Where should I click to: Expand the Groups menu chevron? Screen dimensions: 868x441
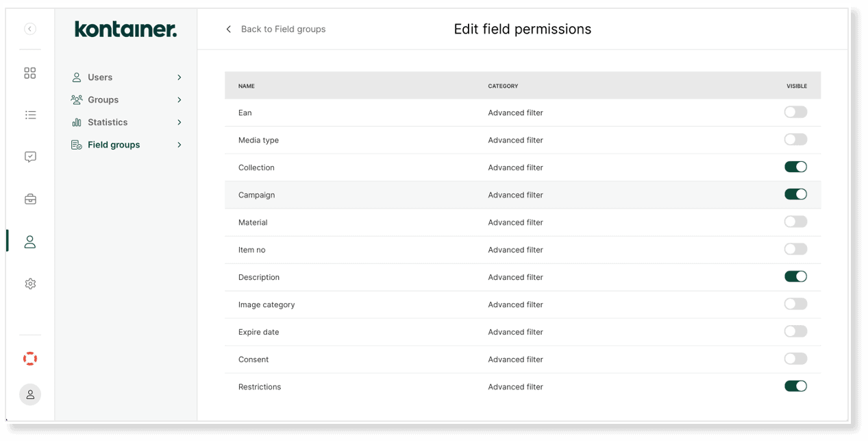[179, 100]
